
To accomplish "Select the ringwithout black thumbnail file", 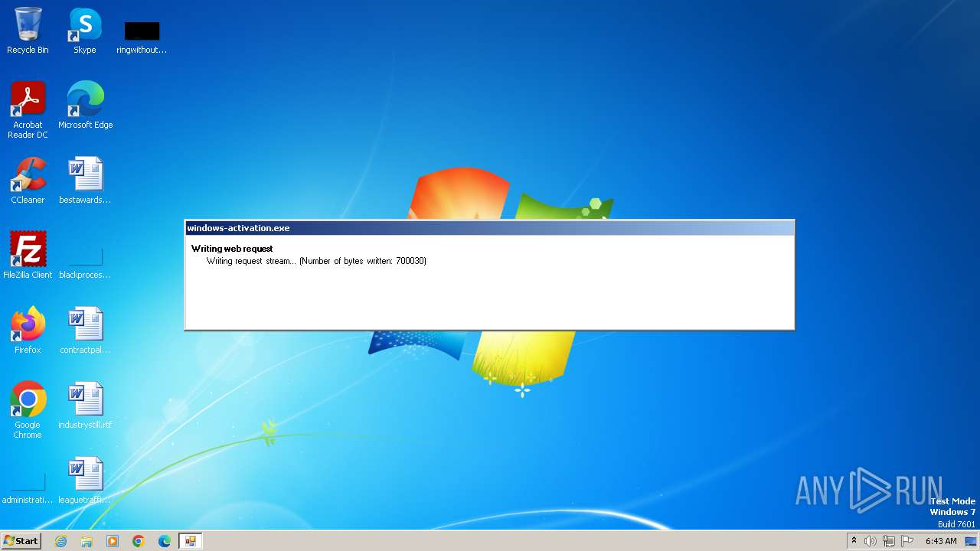I will (142, 37).
